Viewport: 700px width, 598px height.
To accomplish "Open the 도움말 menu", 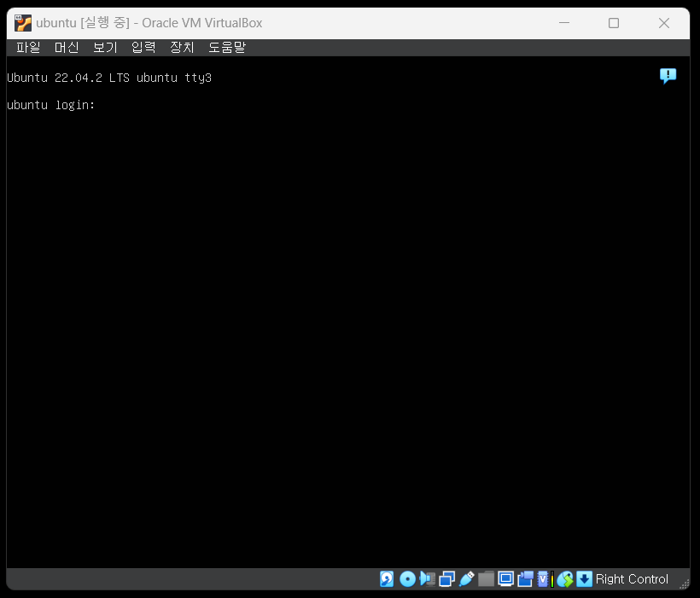I will coord(227,47).
